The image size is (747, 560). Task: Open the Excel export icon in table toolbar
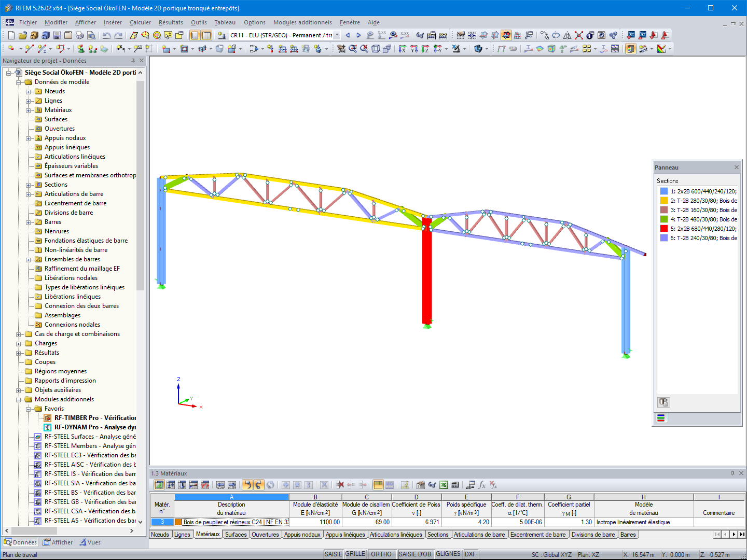click(444, 485)
